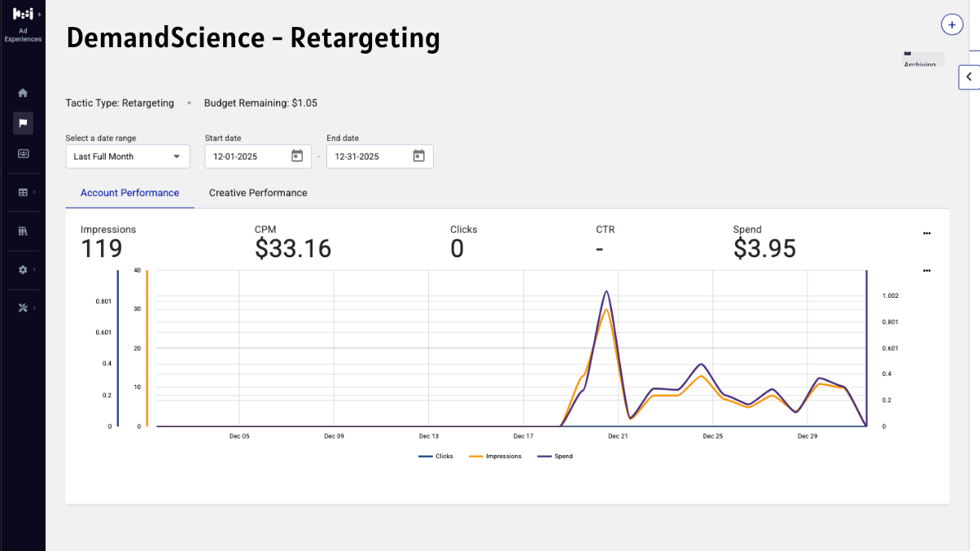Click the Clicks value 0
Screen dimensions: 980x551
tap(457, 249)
